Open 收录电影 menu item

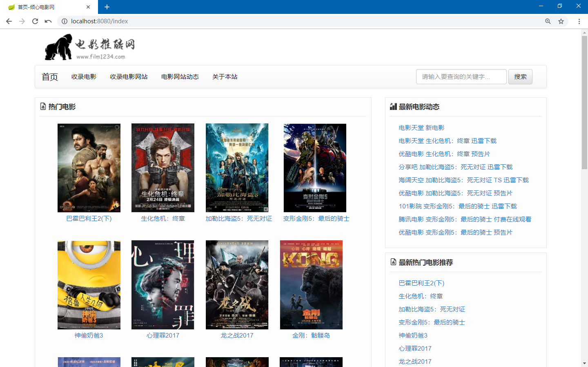coord(84,77)
